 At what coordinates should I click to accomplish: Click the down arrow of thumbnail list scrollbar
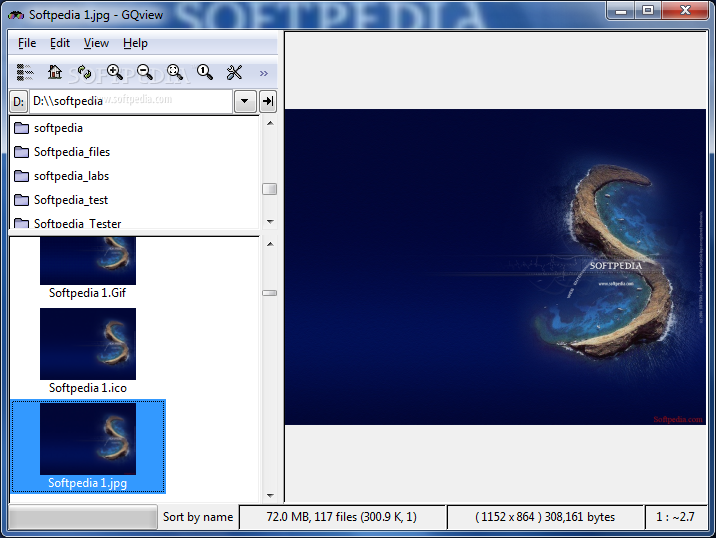pos(270,496)
